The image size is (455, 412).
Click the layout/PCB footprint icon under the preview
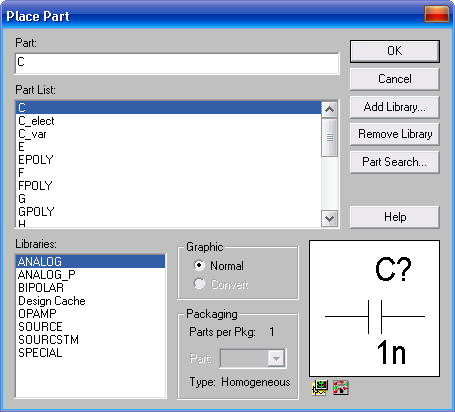pos(341,388)
